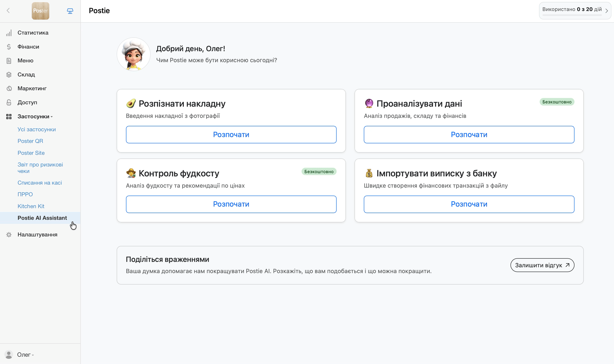This screenshot has height=364, width=614.
Task: Start Розпізнати накладну with Розпочати button
Action: [x=231, y=135]
